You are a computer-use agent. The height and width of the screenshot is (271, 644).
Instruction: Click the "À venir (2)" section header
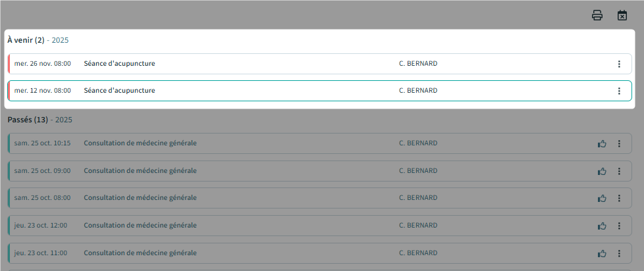pyautogui.click(x=26, y=40)
